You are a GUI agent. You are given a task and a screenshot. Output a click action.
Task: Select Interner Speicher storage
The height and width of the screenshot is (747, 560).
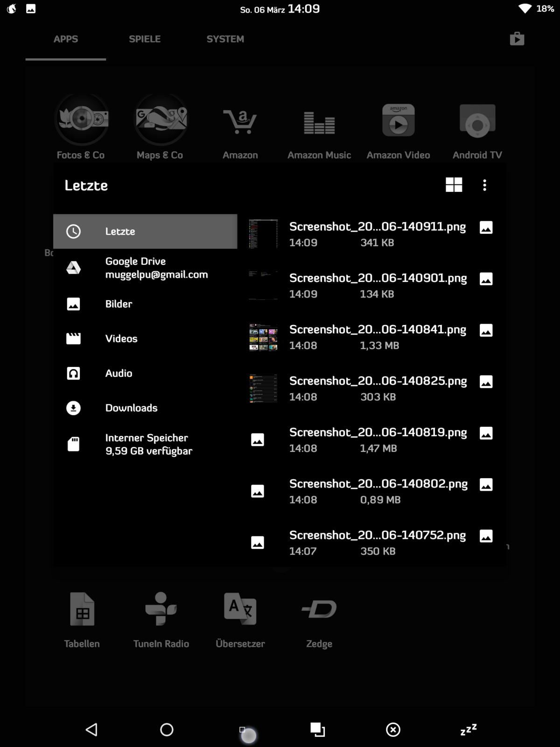coord(145,444)
